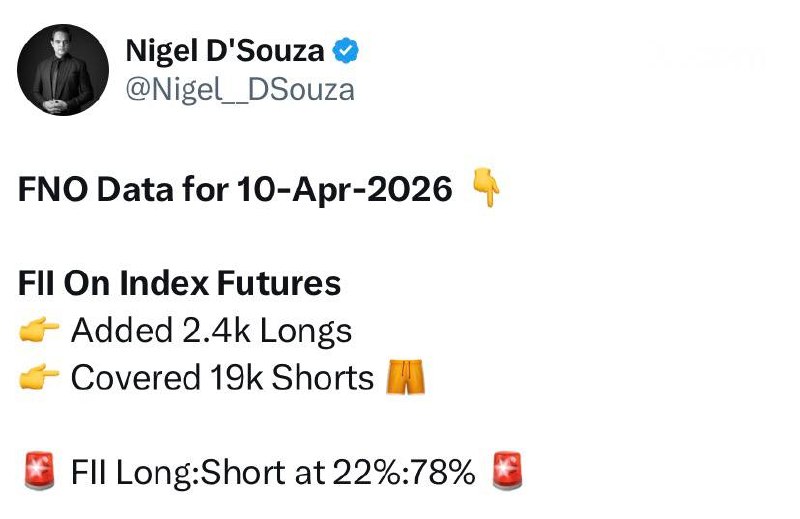
Task: Click the siren emoji before FII Long:Short
Action: (38, 471)
